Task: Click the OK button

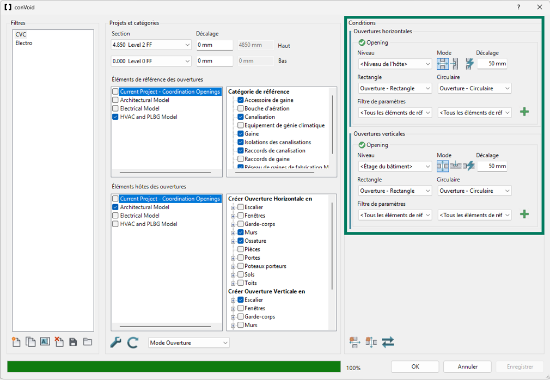Action: click(415, 366)
